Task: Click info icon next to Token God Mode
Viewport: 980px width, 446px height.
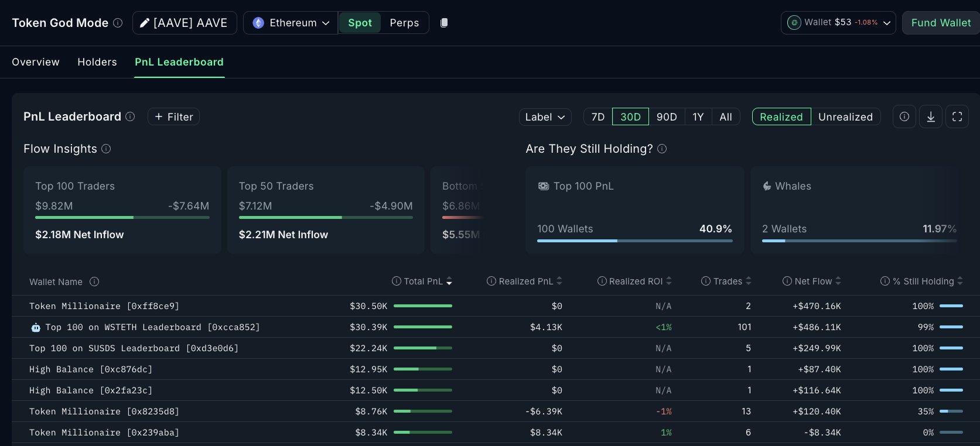Action: pos(118,23)
